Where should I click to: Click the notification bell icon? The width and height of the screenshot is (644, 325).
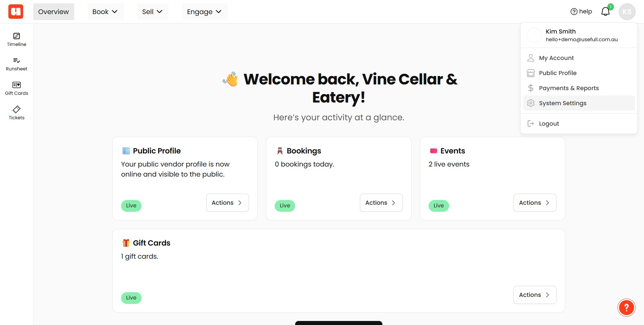click(605, 12)
